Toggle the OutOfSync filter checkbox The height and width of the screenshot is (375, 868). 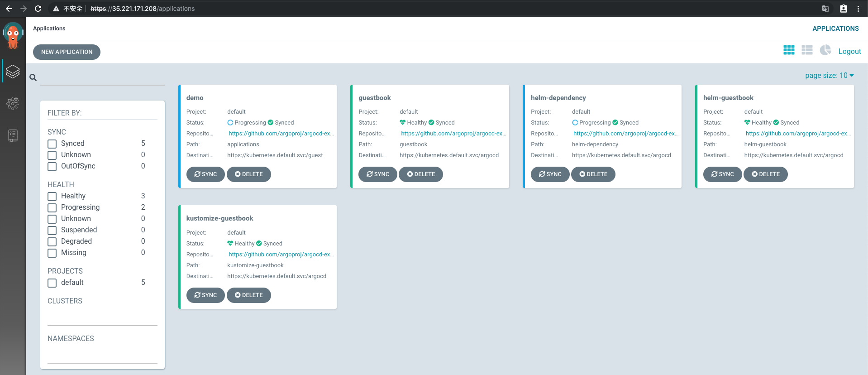(x=52, y=167)
